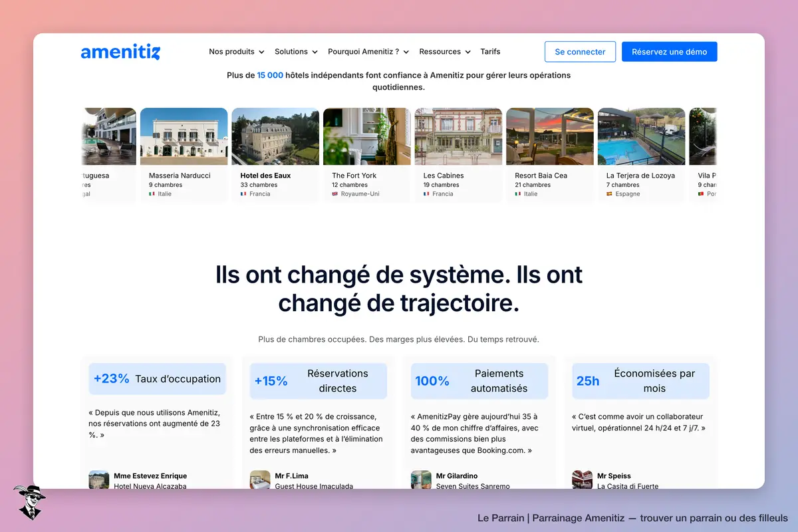This screenshot has height=532, width=798.
Task: Click Mr F.Lima's avatar picture
Action: [260, 480]
